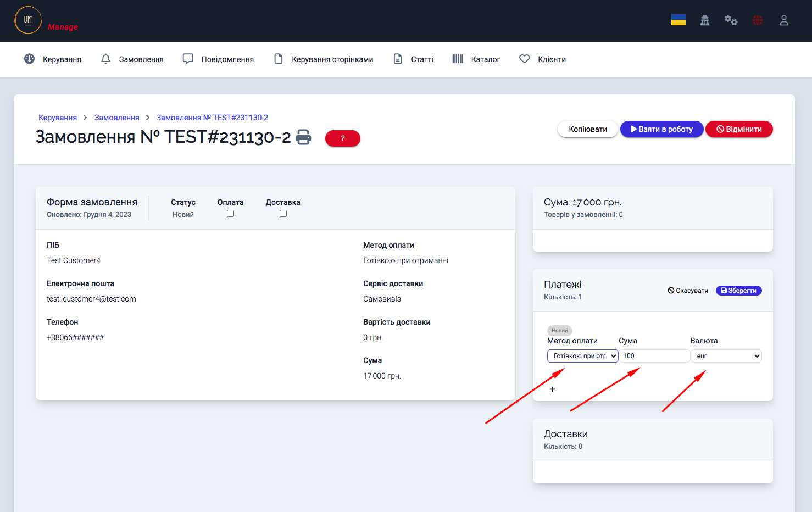
Task: Open settings gears icon in header
Action: click(x=731, y=20)
